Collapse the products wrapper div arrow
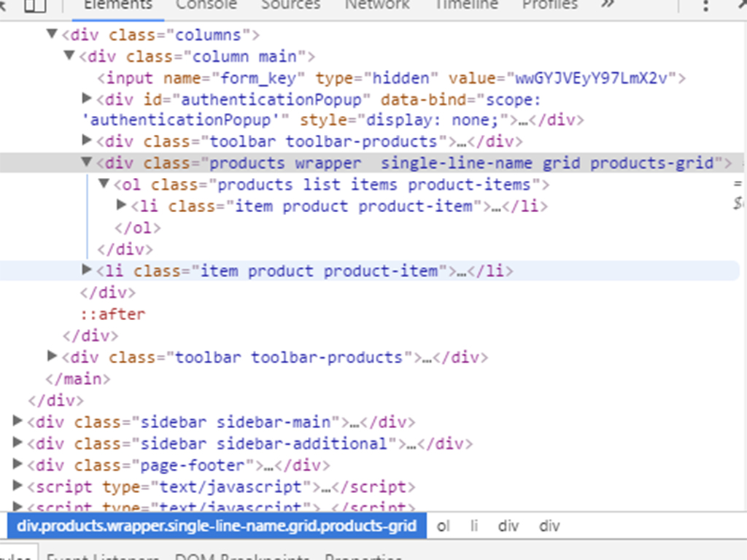This screenshot has height=560, width=747. (x=87, y=163)
